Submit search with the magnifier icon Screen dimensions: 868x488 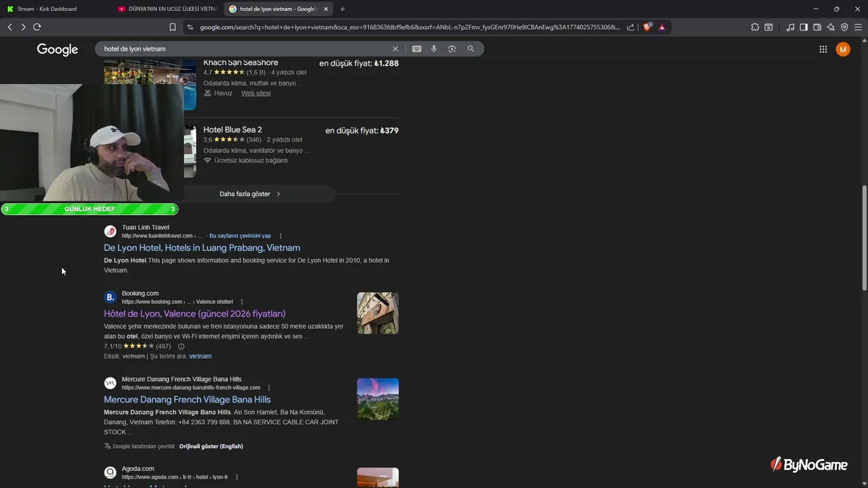point(471,49)
